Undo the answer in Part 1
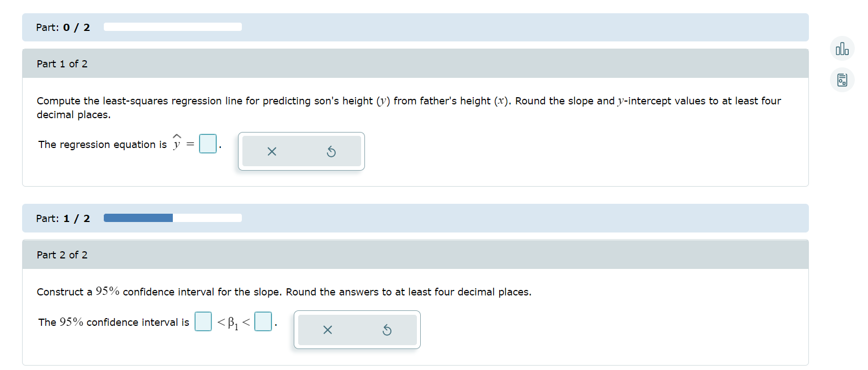The height and width of the screenshot is (370, 868). pos(331,151)
